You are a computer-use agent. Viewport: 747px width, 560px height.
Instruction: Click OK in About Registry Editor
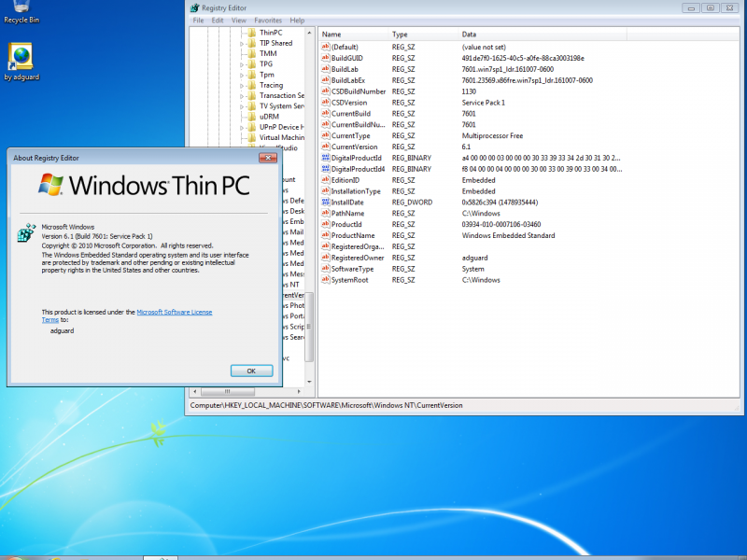(x=251, y=371)
